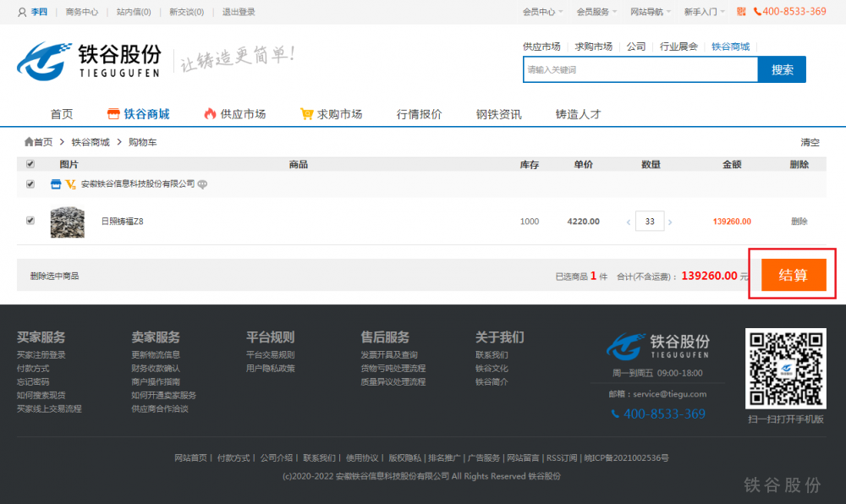Uncheck the 日照铸福Z8 product checkbox
Viewport: 846px width, 504px height.
(30, 221)
